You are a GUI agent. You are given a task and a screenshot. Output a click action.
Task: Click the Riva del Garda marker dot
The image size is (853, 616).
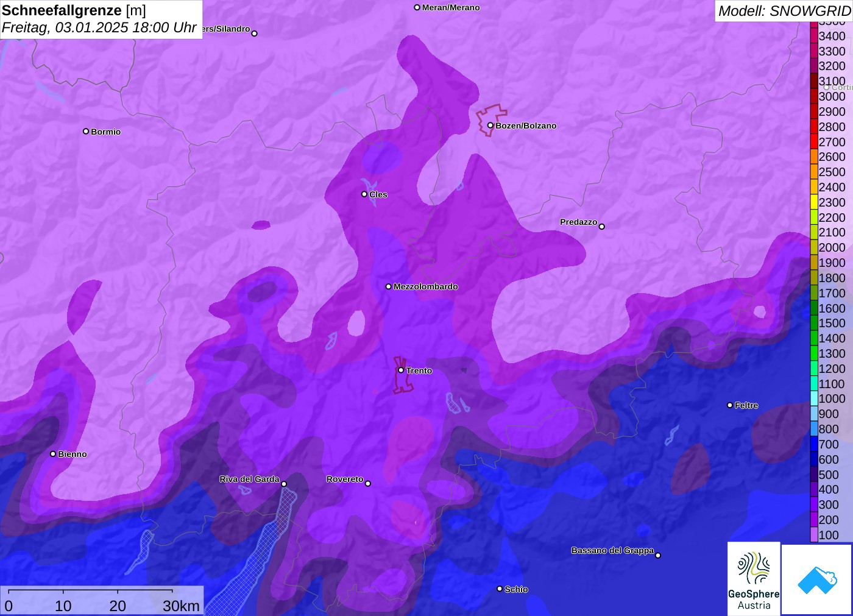(284, 484)
